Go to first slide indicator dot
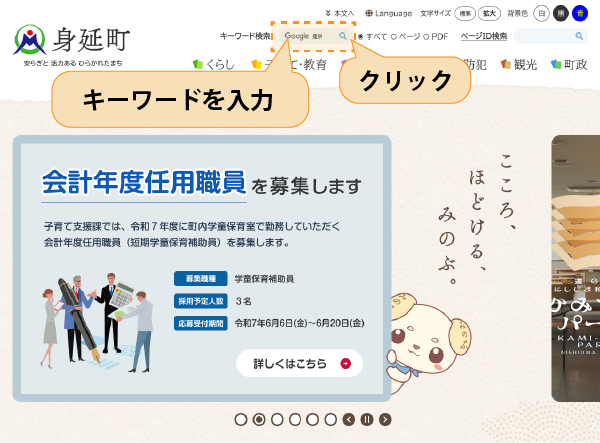 [x=241, y=420]
